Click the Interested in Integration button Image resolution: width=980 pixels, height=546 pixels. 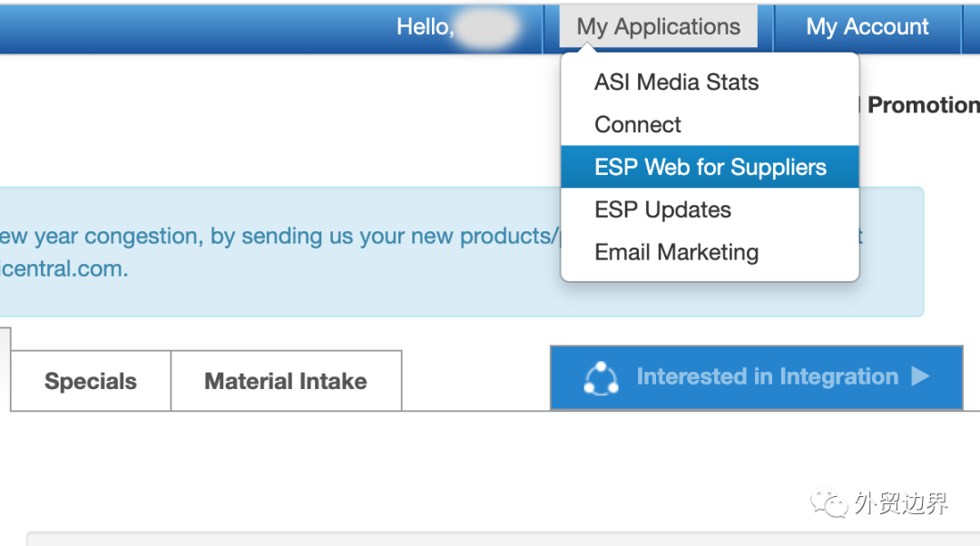pos(756,377)
